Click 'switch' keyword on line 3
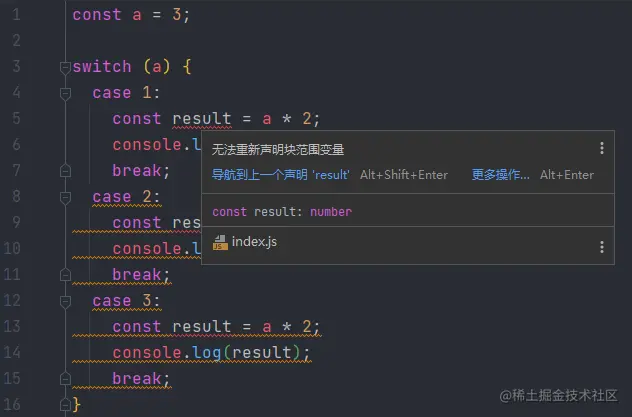The image size is (632, 417). coord(102,66)
